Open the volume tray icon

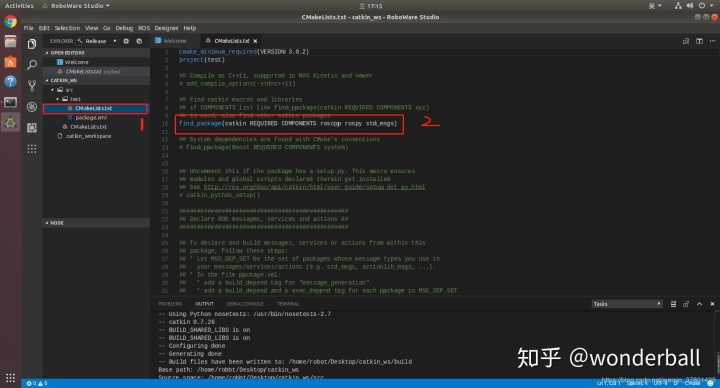pyautogui.click(x=689, y=6)
